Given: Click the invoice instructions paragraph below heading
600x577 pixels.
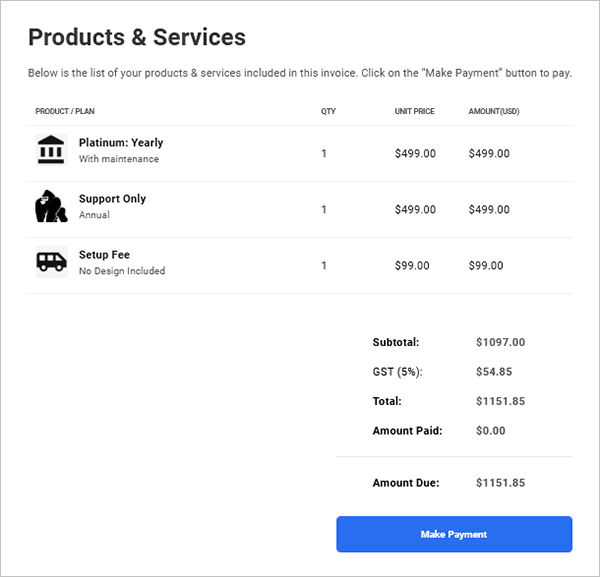Looking at the screenshot, I should 300,73.
